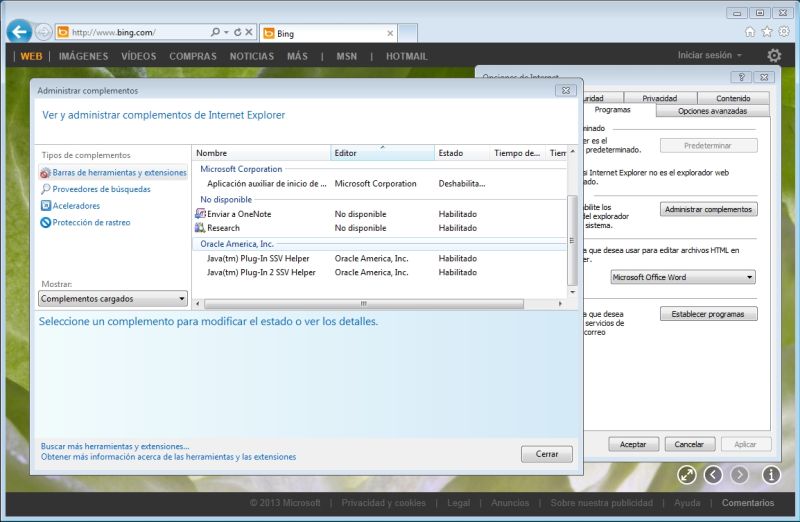Open Ayuda footer link
800x522 pixels.
click(x=687, y=503)
